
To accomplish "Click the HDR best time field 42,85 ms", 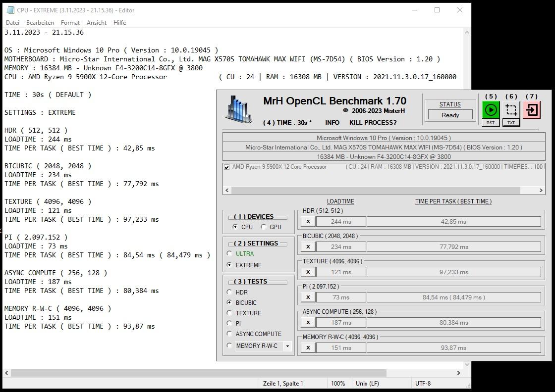I will (x=454, y=222).
